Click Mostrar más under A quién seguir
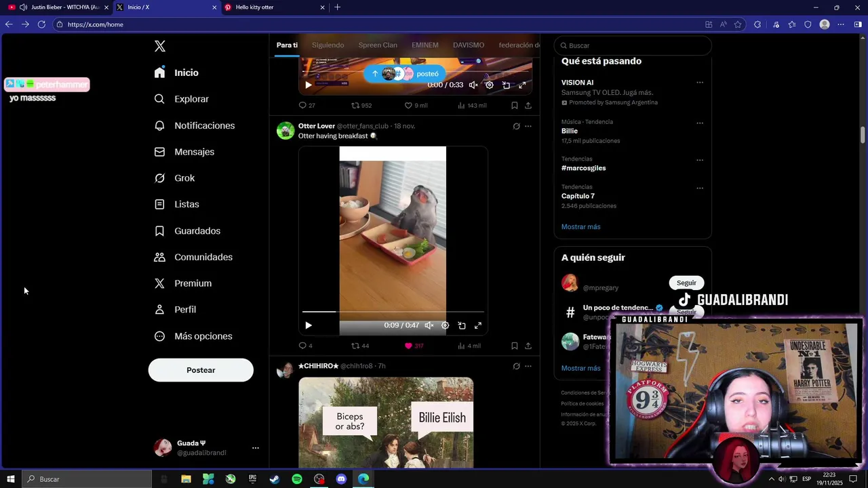The width and height of the screenshot is (868, 488). click(580, 368)
